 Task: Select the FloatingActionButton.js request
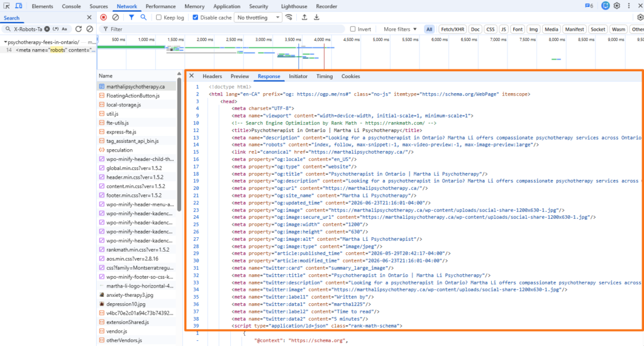(x=136, y=96)
